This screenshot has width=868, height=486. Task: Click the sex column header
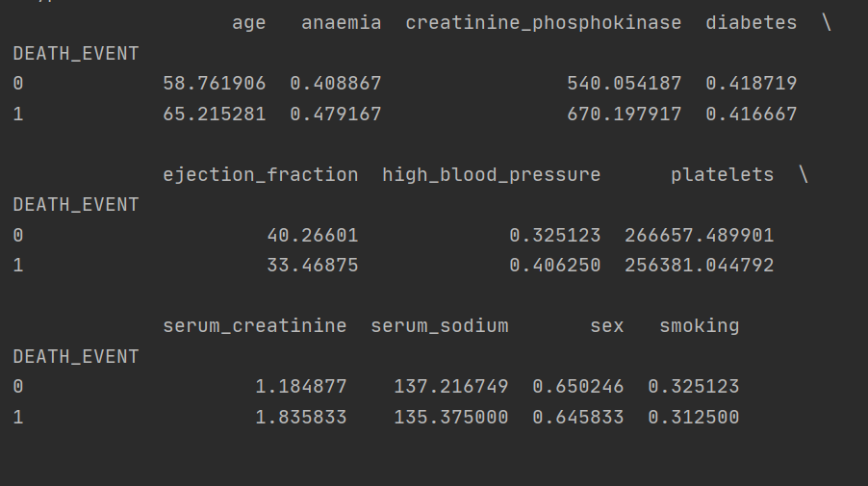coord(606,326)
